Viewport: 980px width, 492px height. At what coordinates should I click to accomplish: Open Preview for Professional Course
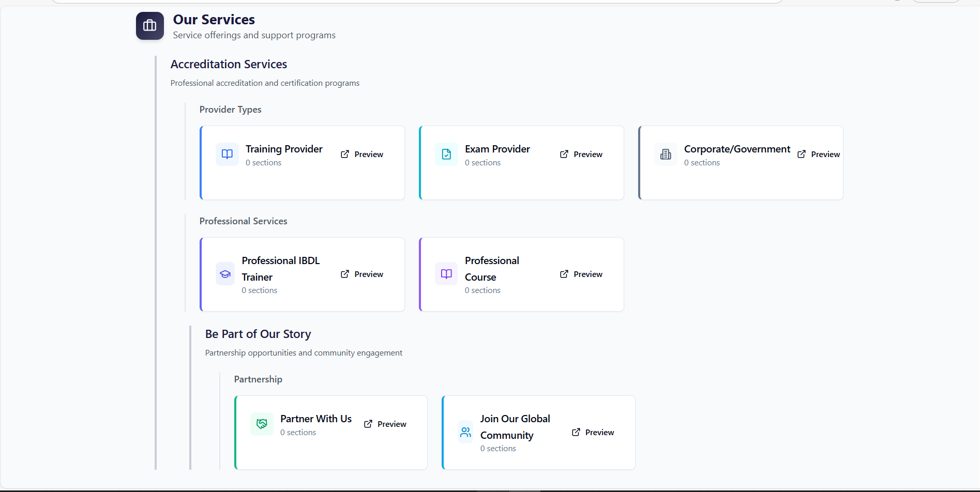[581, 274]
